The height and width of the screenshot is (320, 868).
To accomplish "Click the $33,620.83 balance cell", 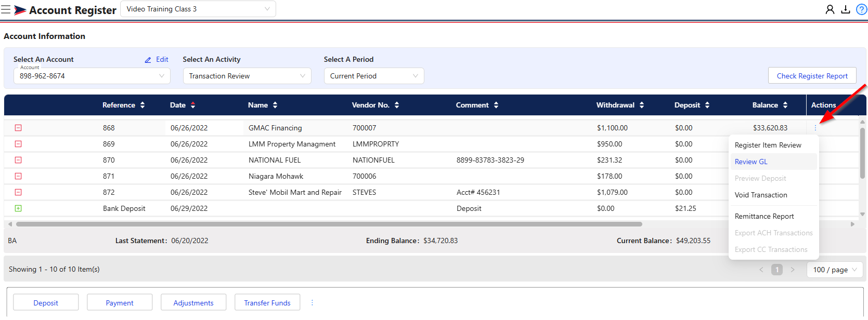I will point(770,128).
